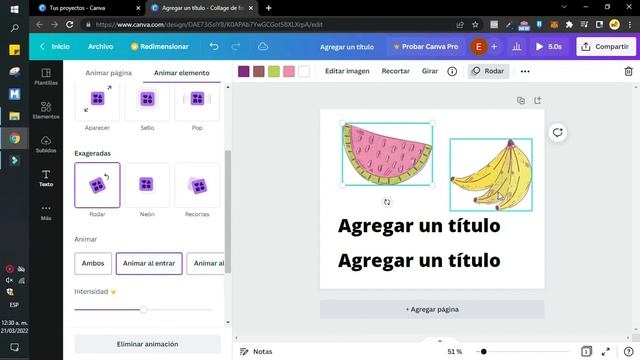Screen dimensions: 640x360
Task: Play the 5.0s presentation preview
Action: pyautogui.click(x=549, y=47)
